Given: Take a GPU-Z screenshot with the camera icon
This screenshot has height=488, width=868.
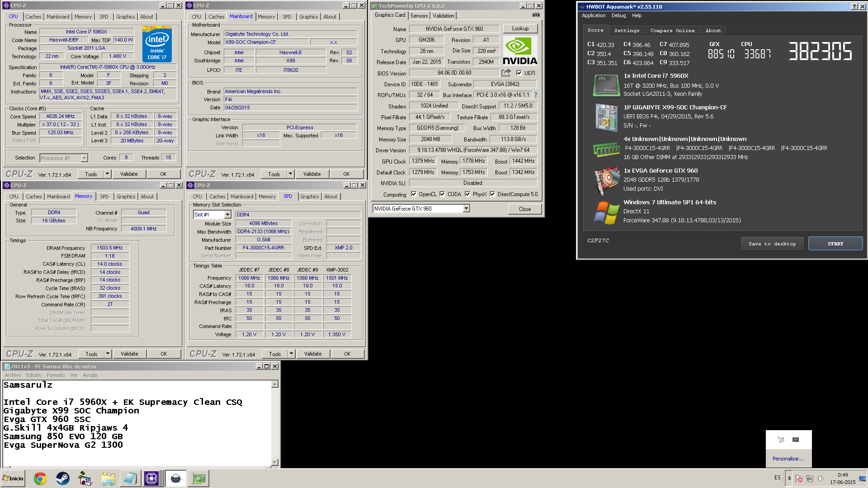Looking at the screenshot, I should pos(536,15).
